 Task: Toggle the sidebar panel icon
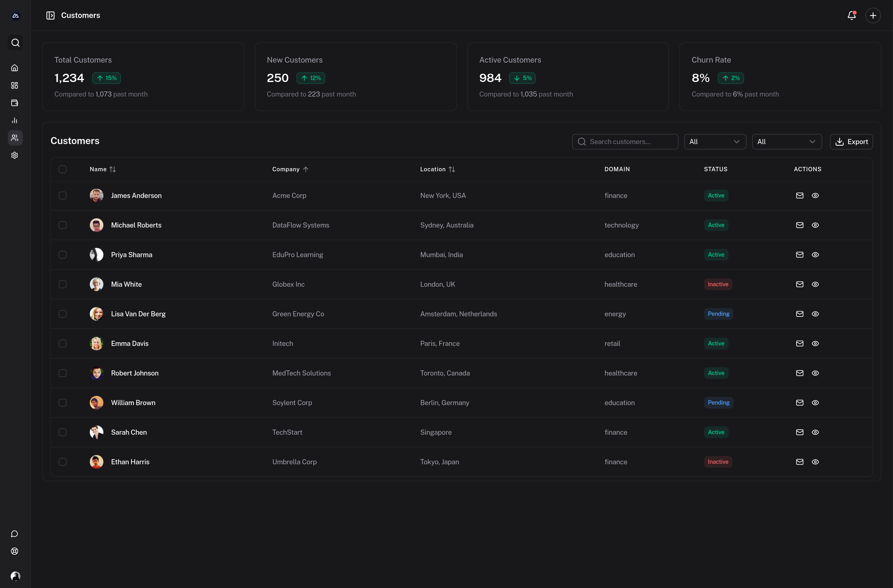point(50,15)
